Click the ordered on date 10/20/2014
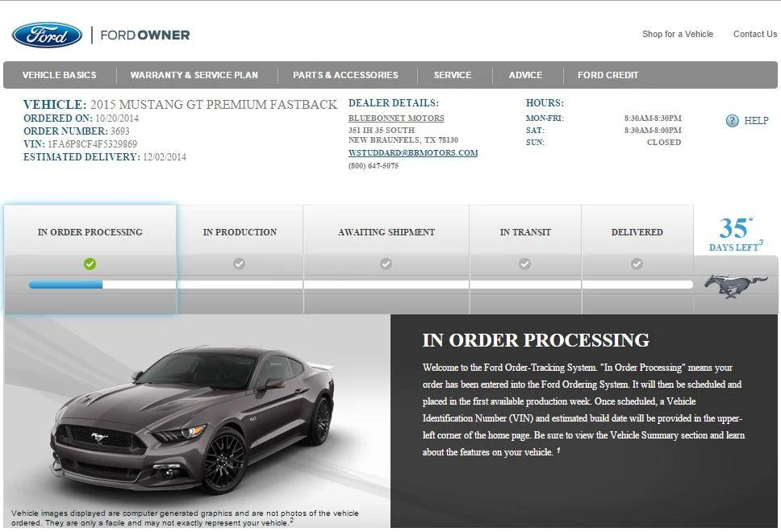Image resolution: width=781 pixels, height=532 pixels. (x=117, y=118)
